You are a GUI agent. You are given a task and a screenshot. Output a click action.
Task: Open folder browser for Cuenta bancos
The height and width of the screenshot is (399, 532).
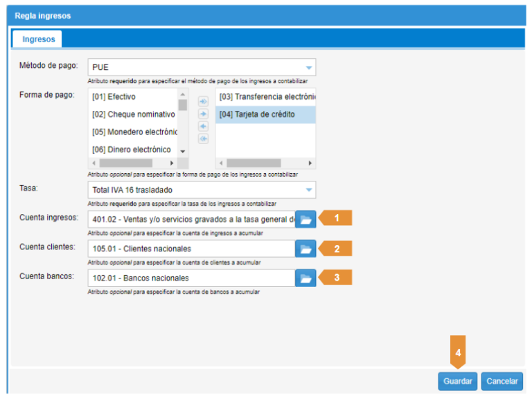[305, 278]
